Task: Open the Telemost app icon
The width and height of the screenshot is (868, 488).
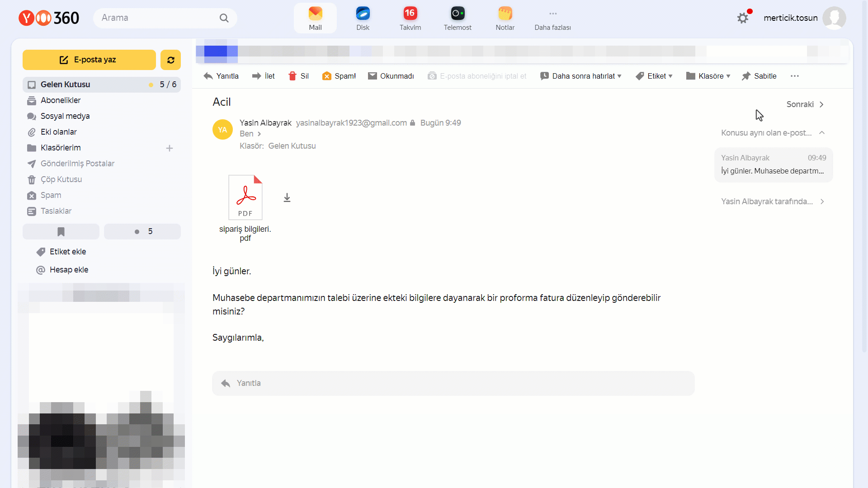Action: (457, 14)
